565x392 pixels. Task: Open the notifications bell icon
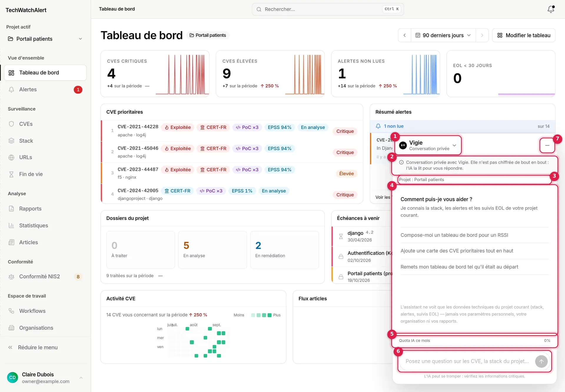point(551,9)
